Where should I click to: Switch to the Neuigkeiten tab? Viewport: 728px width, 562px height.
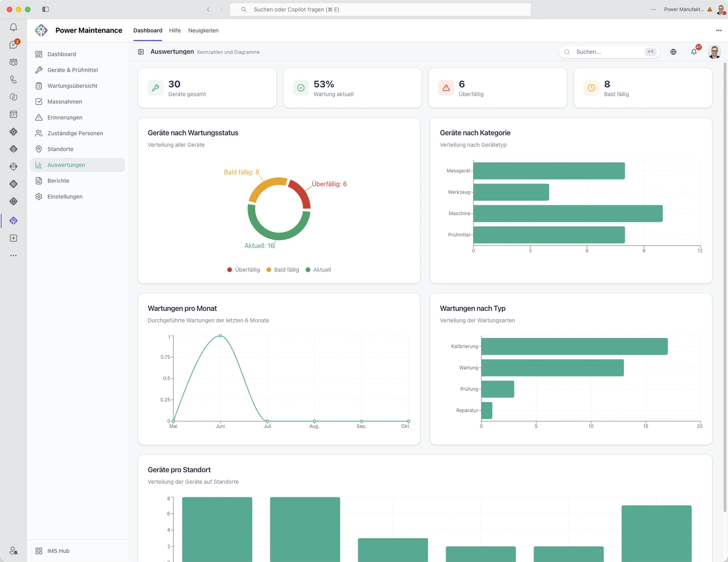pos(203,30)
